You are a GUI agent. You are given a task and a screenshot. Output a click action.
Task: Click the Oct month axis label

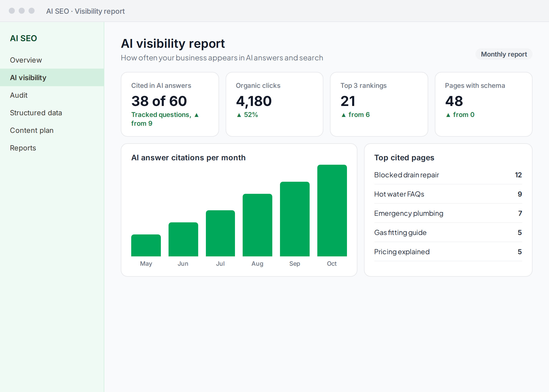(x=332, y=264)
